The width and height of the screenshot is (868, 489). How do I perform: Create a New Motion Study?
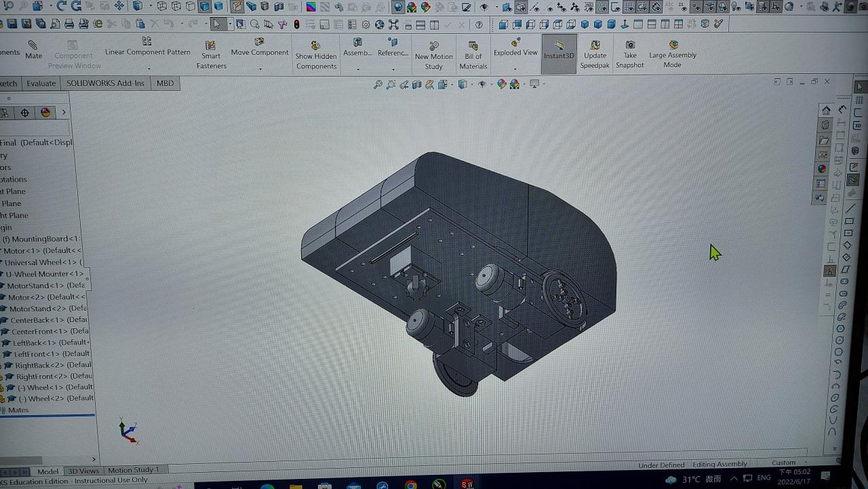433,55
